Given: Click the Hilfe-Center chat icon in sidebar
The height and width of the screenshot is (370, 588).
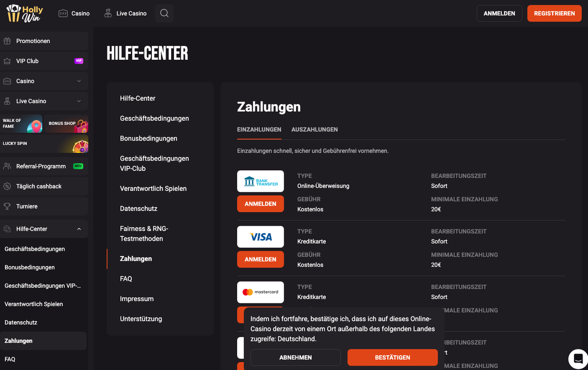Looking at the screenshot, I should pos(7,229).
